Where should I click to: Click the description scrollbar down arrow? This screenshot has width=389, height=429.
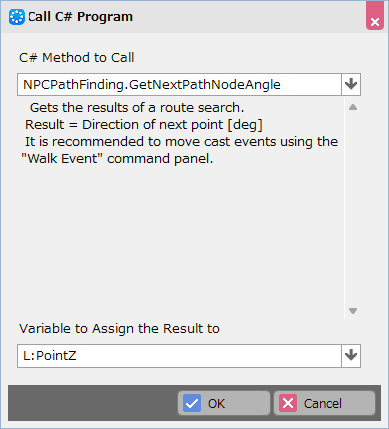pyautogui.click(x=353, y=311)
